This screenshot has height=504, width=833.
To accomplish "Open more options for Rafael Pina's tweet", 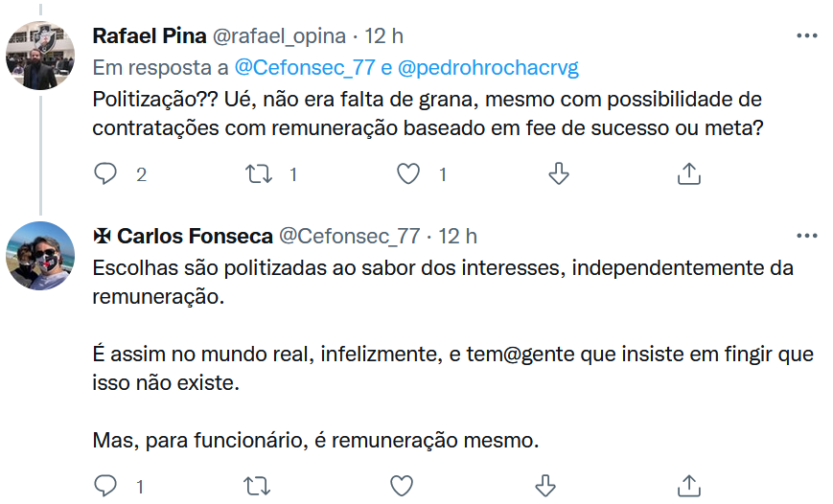I will (807, 36).
